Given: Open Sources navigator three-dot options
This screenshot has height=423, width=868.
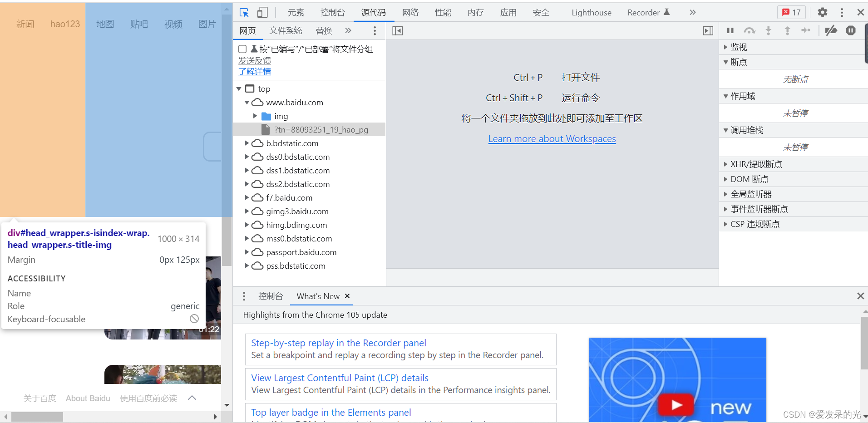Looking at the screenshot, I should tap(375, 30).
